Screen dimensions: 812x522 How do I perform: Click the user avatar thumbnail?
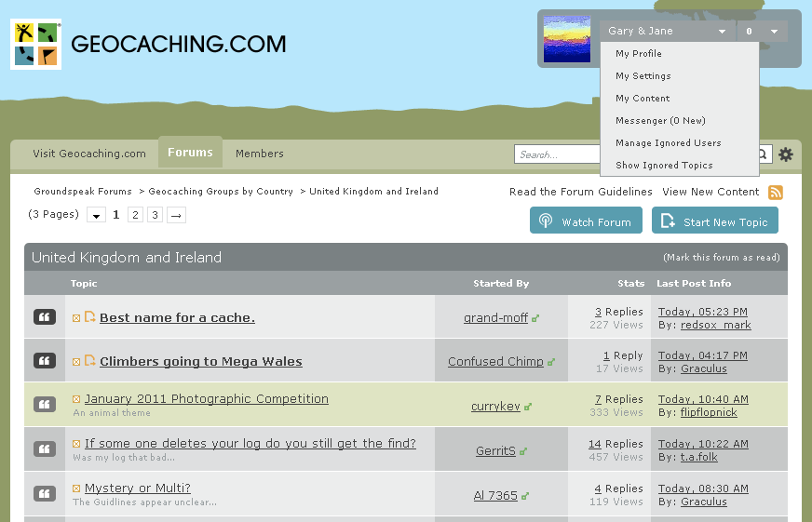pyautogui.click(x=567, y=39)
